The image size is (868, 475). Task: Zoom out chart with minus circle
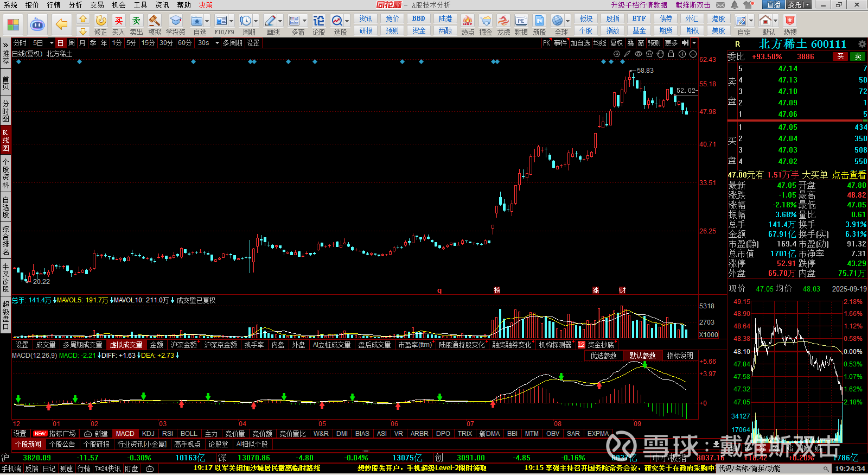coord(693,54)
